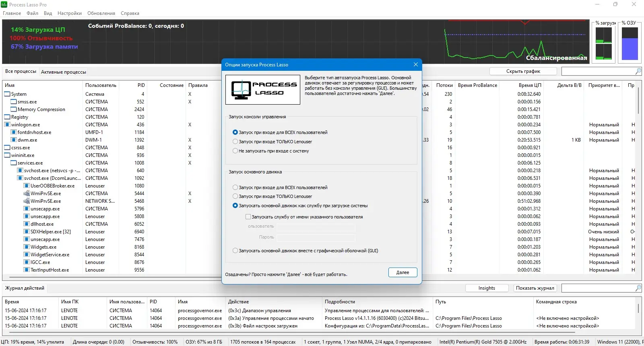
Task: Click the Widgets.exe process icon
Action: pos(27,247)
